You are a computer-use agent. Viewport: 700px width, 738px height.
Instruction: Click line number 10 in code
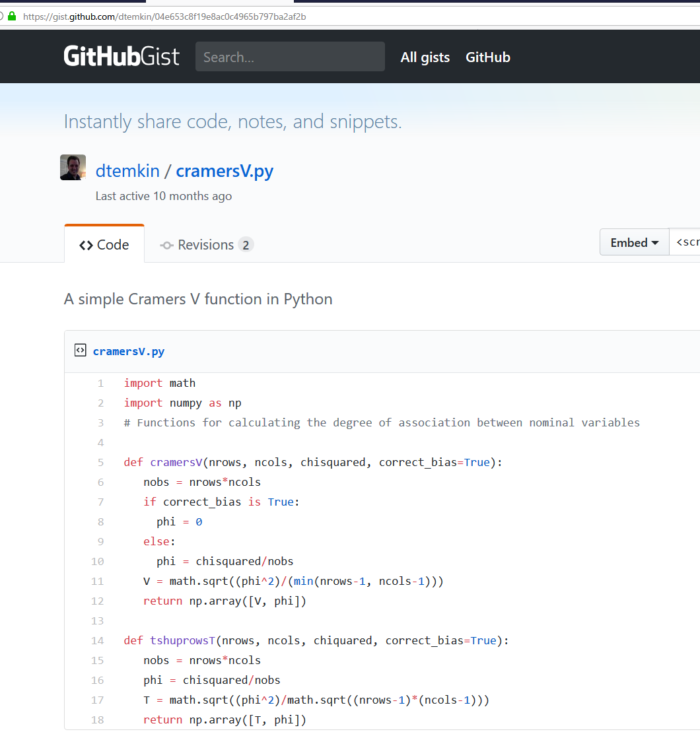tap(98, 562)
